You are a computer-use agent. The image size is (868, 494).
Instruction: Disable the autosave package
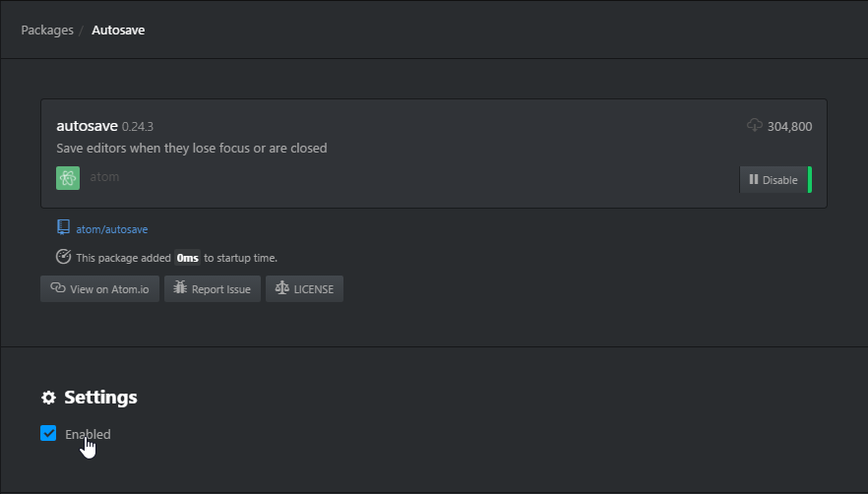click(775, 179)
